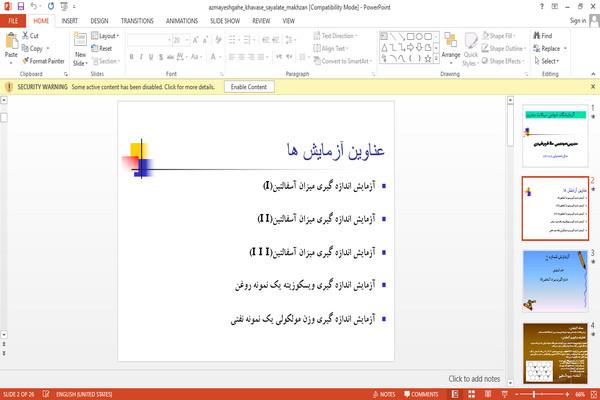
Task: Switch to the SLIDE SHOW tab
Action: 225,21
